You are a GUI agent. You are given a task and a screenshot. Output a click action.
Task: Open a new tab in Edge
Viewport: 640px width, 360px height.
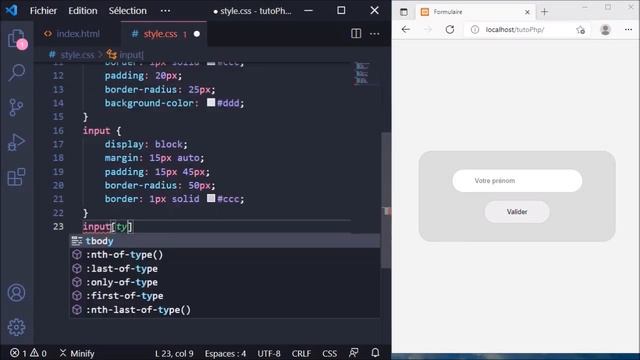tap(544, 12)
